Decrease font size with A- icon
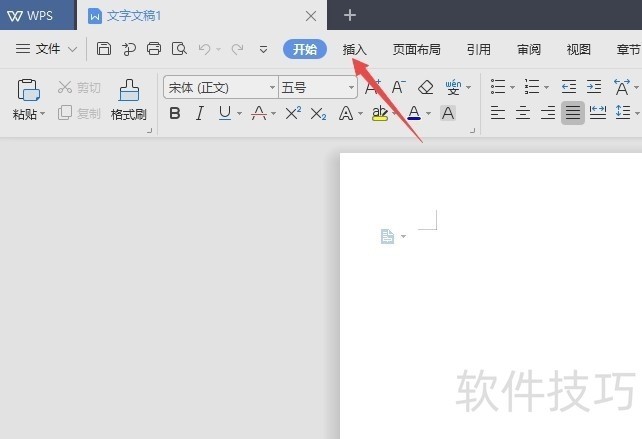The width and height of the screenshot is (642, 439). coord(398,87)
